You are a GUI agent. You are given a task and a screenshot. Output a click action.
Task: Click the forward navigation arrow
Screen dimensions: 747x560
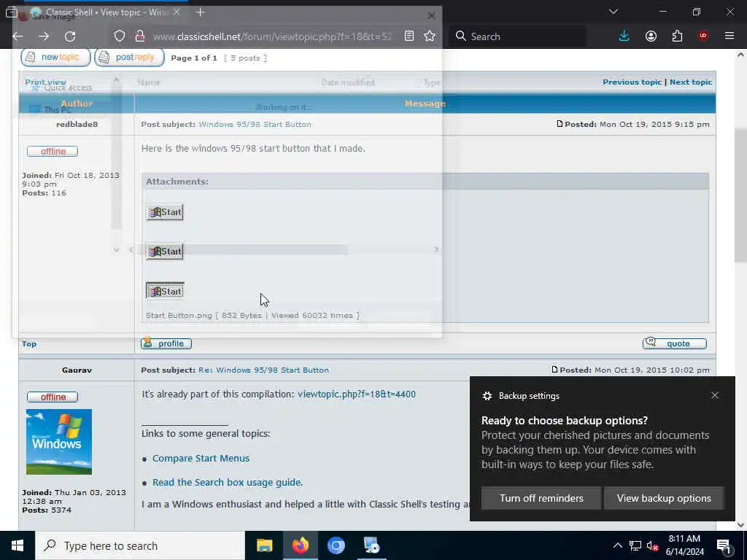click(x=44, y=36)
